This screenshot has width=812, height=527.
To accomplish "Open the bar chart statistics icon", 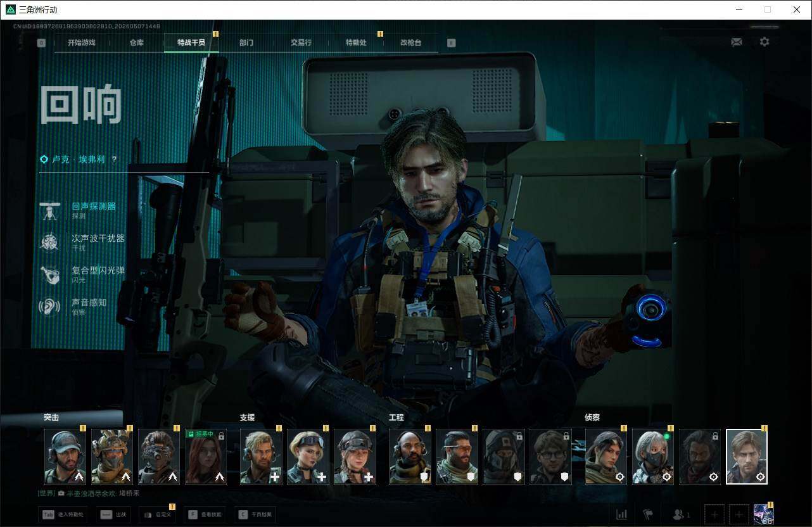I will point(621,514).
